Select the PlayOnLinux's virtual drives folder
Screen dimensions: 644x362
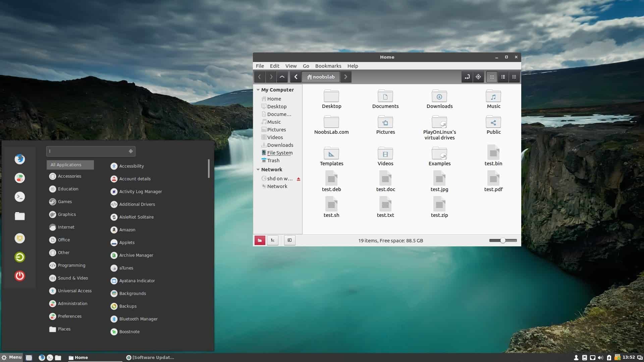pos(439,128)
